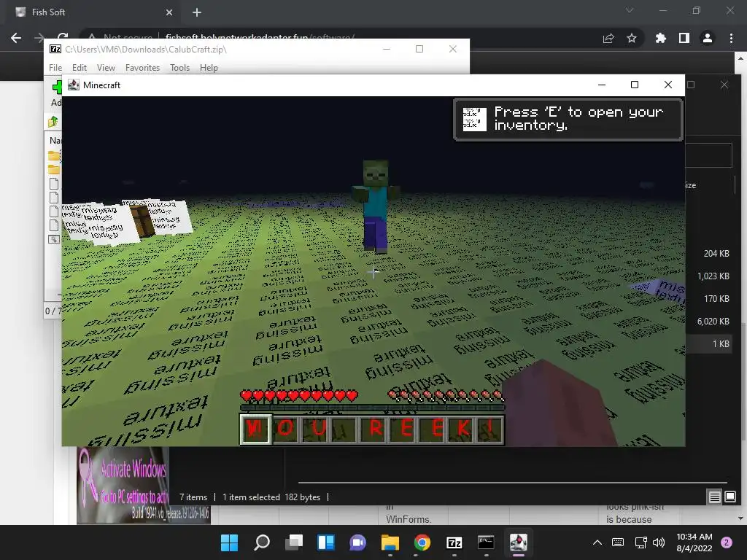The height and width of the screenshot is (560, 747).
Task: Click the 7-Zip window title bar icon
Action: click(55, 49)
